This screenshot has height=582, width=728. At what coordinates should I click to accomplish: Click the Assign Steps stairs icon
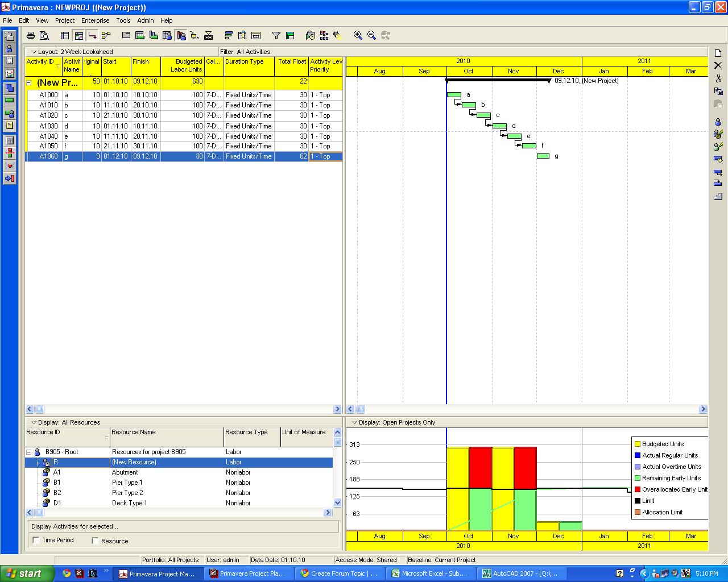718,197
